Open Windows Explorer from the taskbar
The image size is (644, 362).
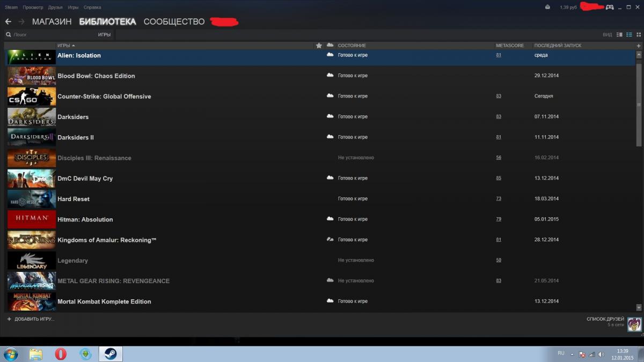coord(36,354)
